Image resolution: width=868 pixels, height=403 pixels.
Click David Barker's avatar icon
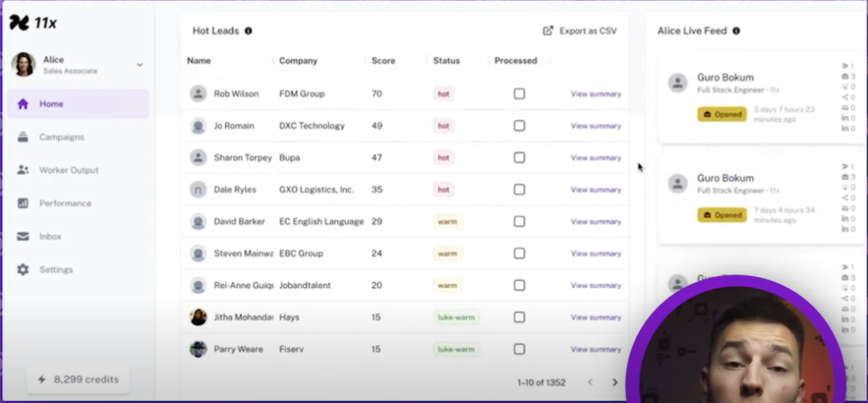click(199, 221)
